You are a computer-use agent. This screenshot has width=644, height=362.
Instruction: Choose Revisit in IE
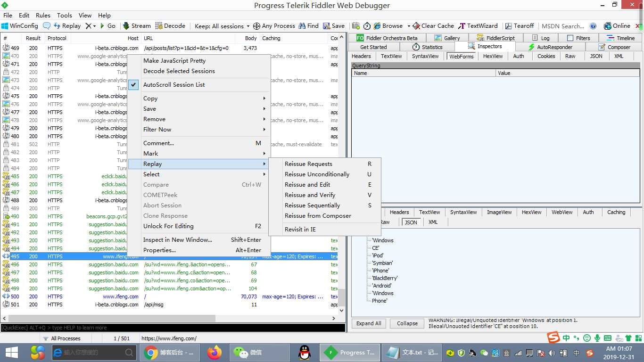pyautogui.click(x=325, y=230)
